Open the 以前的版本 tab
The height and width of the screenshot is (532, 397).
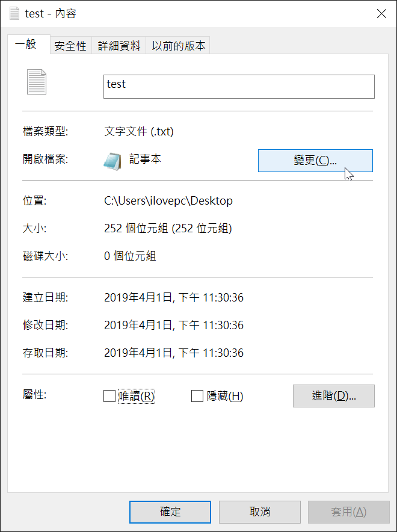[178, 46]
